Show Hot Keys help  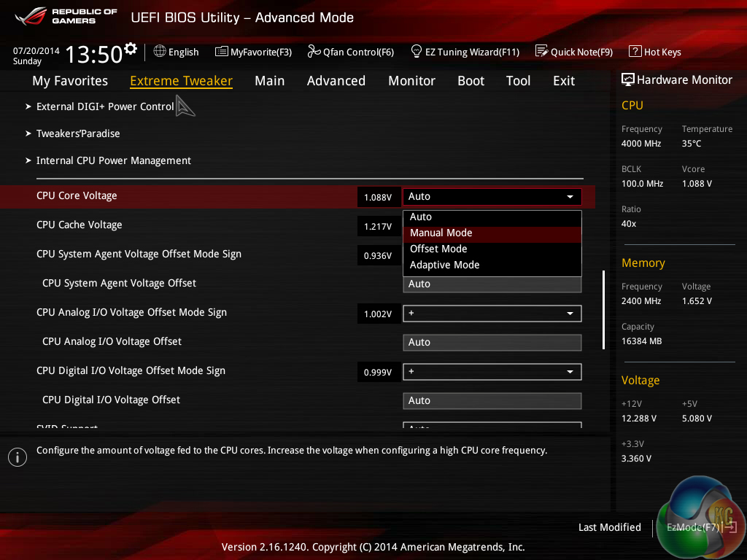tap(655, 52)
